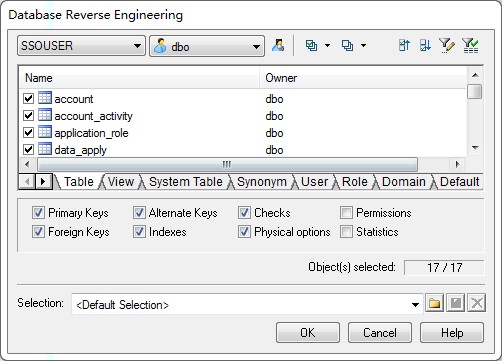This screenshot has width=502, height=361.
Task: Open the customize filter pencil icon
Action: click(447, 45)
